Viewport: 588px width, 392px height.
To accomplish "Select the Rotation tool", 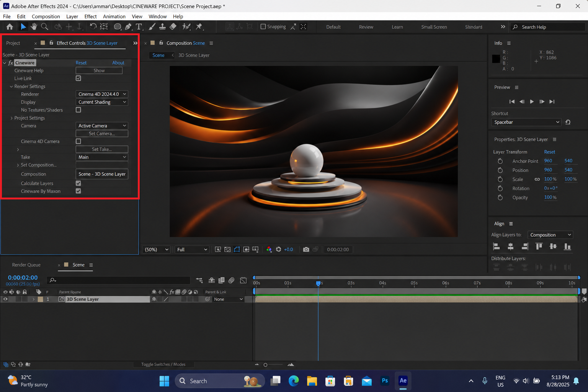I will coord(93,26).
